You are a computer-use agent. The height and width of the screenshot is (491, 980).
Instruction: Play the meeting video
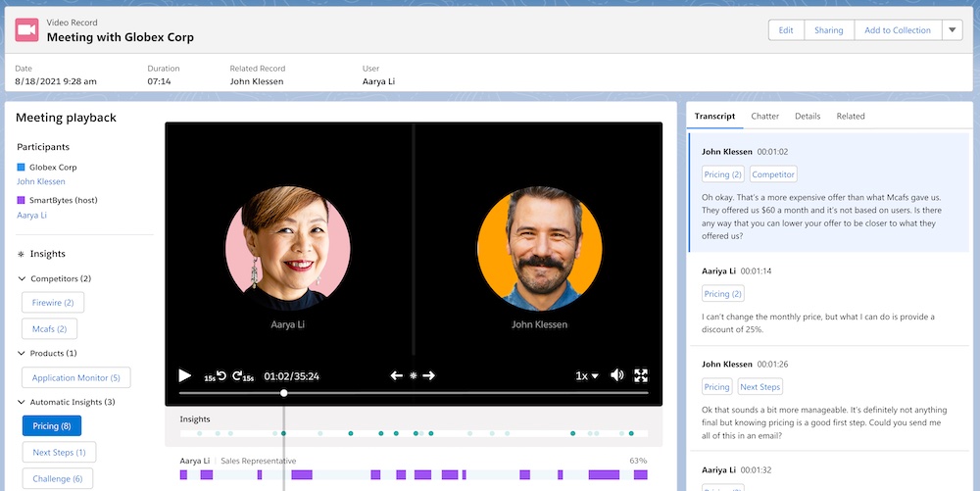click(184, 375)
